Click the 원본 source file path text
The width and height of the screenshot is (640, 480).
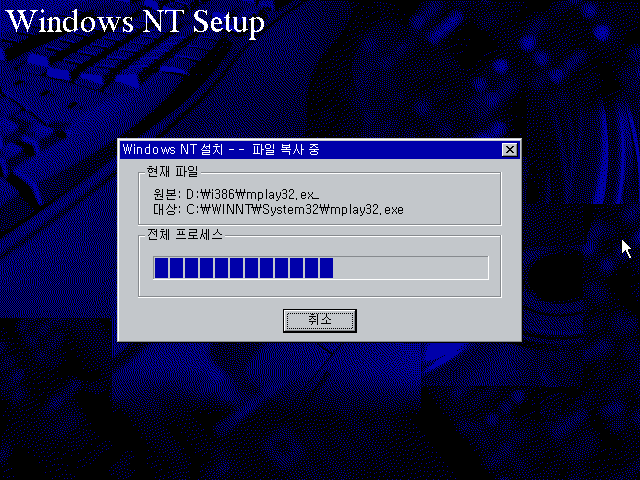point(236,194)
